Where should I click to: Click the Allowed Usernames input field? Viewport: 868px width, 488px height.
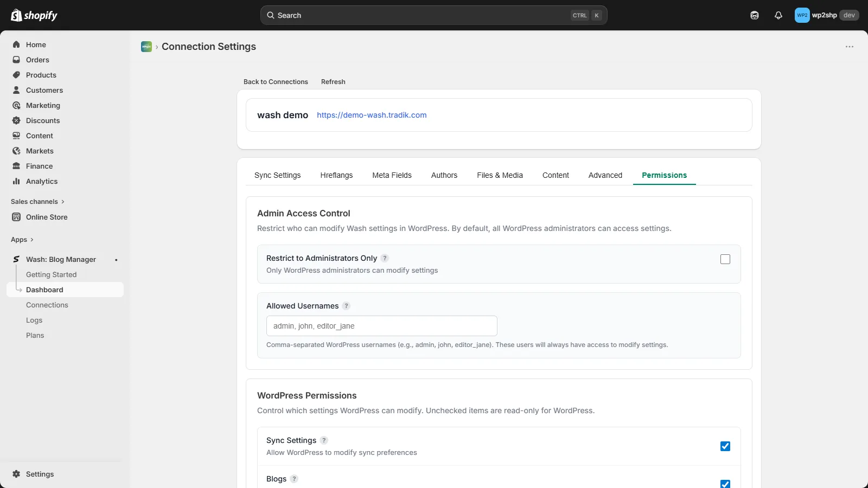(382, 326)
